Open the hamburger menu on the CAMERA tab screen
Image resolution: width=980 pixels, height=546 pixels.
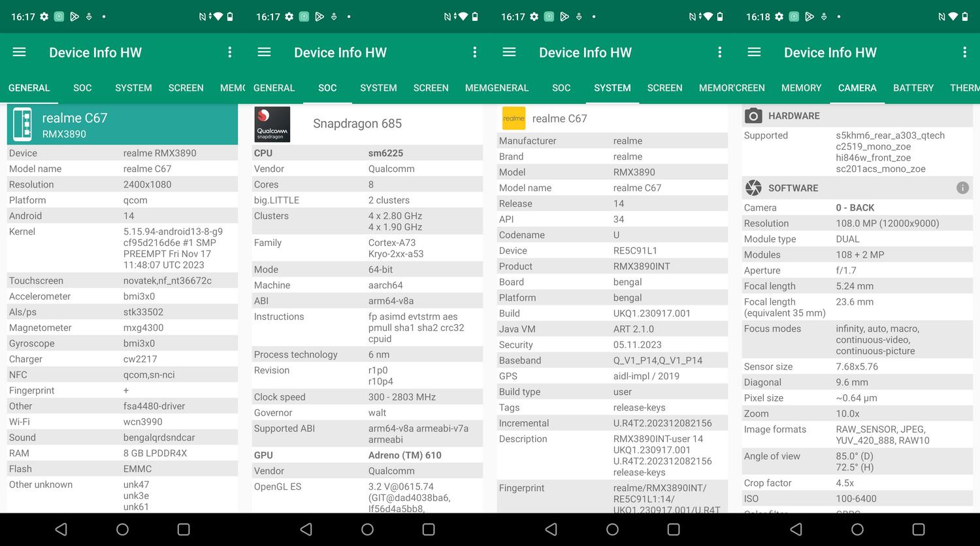pos(754,52)
